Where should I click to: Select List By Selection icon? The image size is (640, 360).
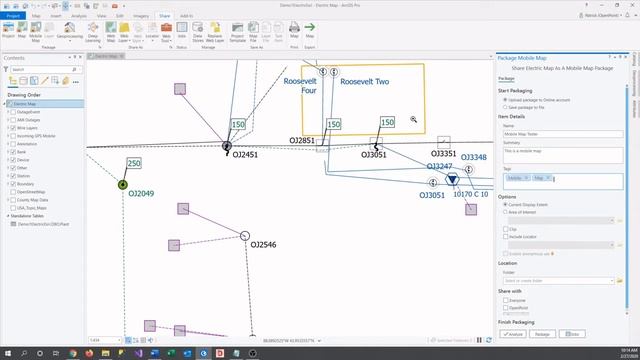[x=34, y=81]
